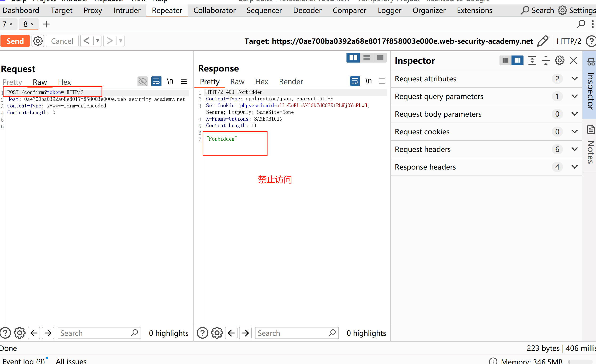Toggle word wrap icon in Request pane

(x=156, y=81)
